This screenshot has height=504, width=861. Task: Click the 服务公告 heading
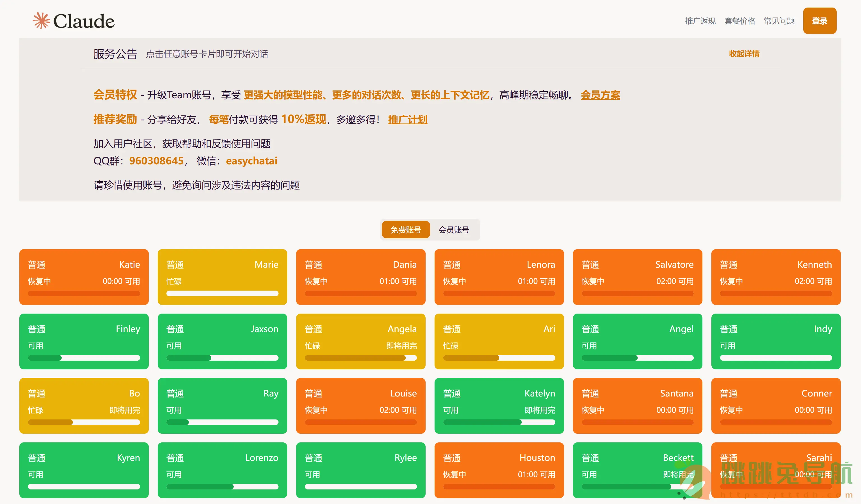(115, 54)
